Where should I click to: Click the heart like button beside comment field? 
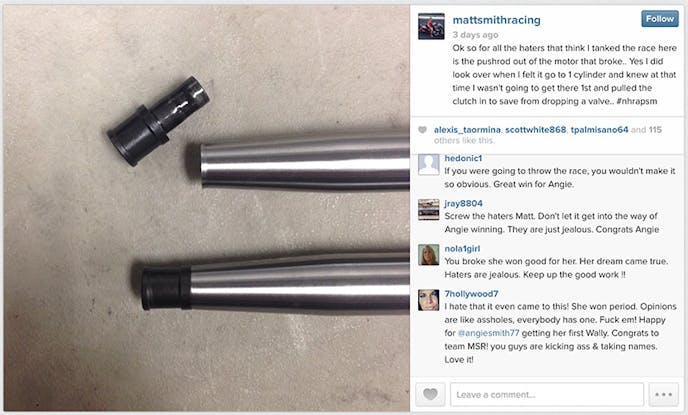click(430, 394)
